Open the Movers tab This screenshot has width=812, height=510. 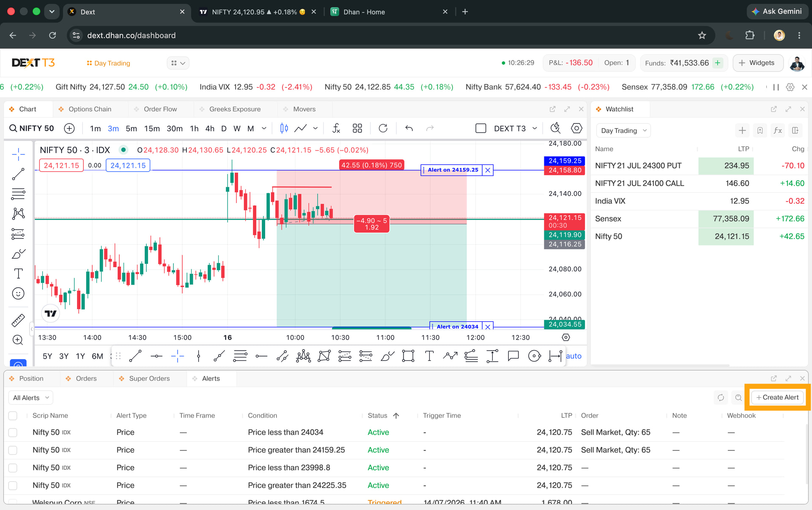click(x=304, y=109)
